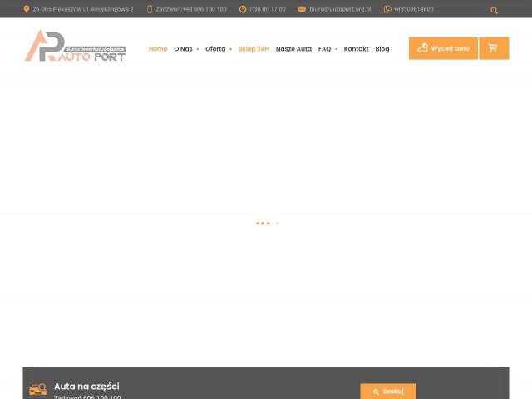Click the mobile phone icon beside Zadzwoń

pyautogui.click(x=150, y=9)
